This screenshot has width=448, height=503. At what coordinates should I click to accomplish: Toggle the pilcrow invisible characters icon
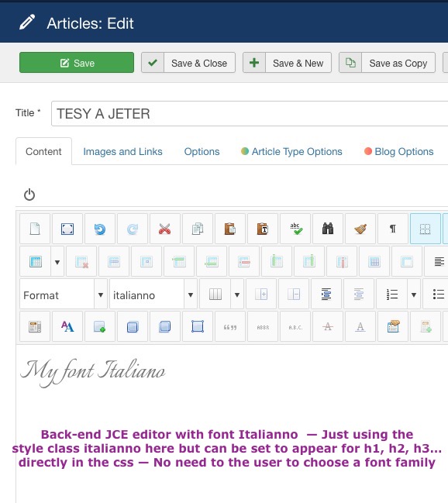click(x=393, y=229)
